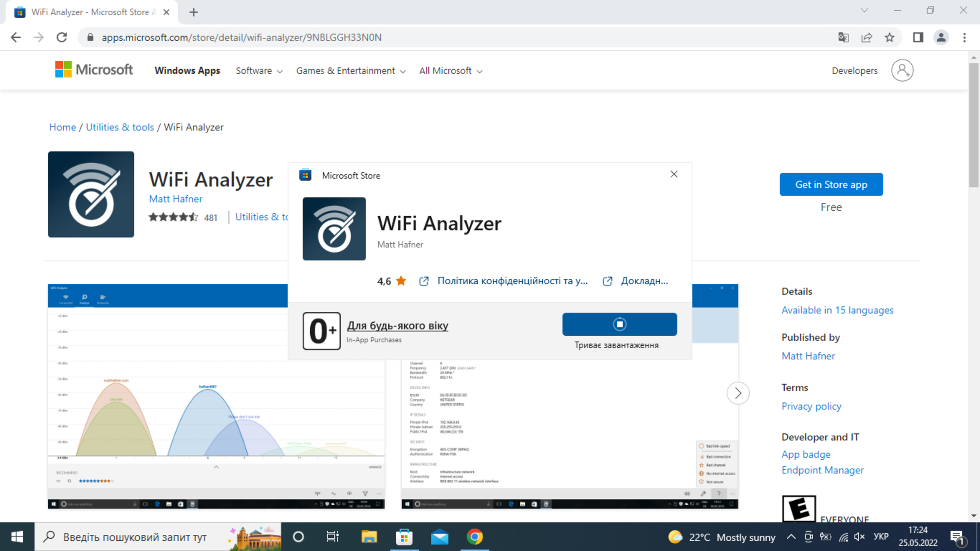Open the translate page icon
Viewport: 980px width, 551px height.
coord(843,37)
